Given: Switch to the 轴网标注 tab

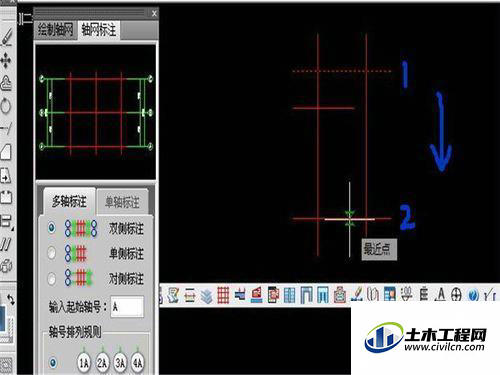Looking at the screenshot, I should pyautogui.click(x=99, y=30).
